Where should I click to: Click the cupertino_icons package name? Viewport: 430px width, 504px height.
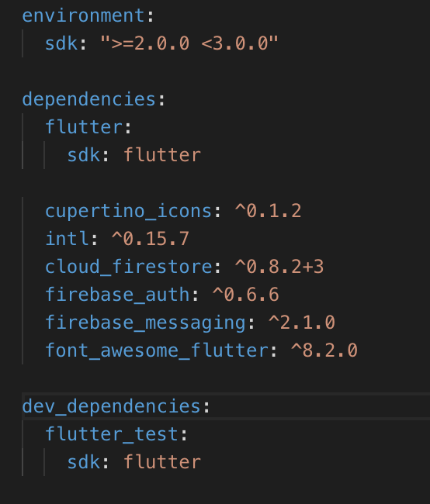coord(128,212)
